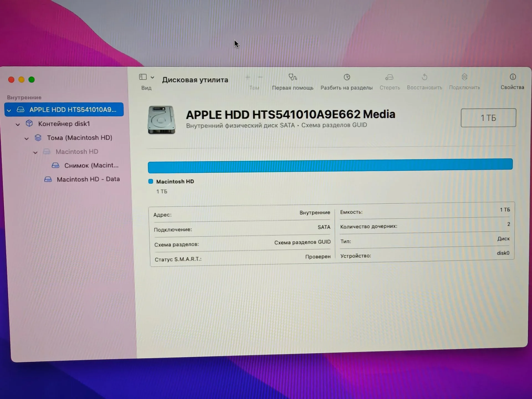Click the Подключение value SATA
The width and height of the screenshot is (532, 399).
pos(324,227)
